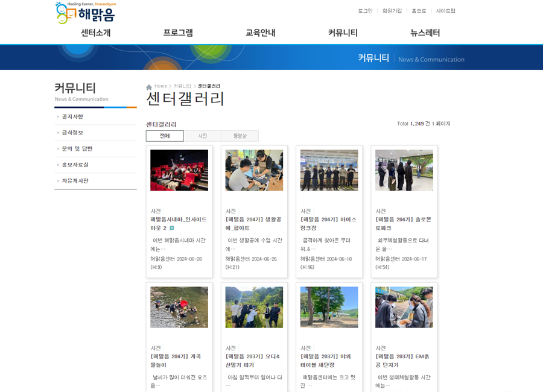Open post title [해맑음 204기] 계곡 물놀이
543x392 pixels.
click(176, 361)
